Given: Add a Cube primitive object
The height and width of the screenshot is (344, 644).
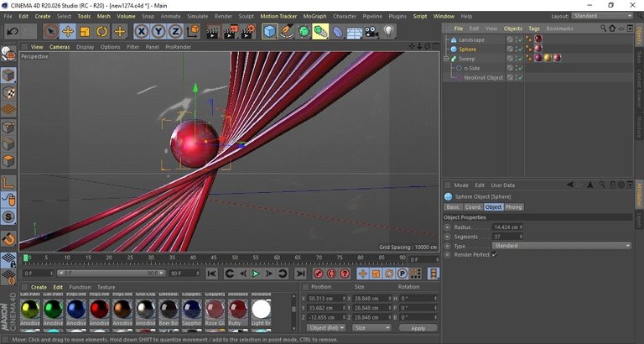Looking at the screenshot, I should 269,32.
